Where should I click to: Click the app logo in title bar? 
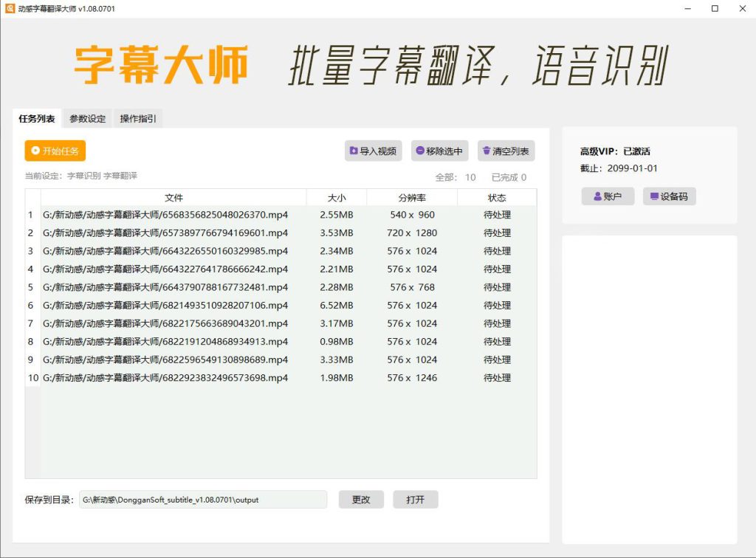click(x=10, y=9)
